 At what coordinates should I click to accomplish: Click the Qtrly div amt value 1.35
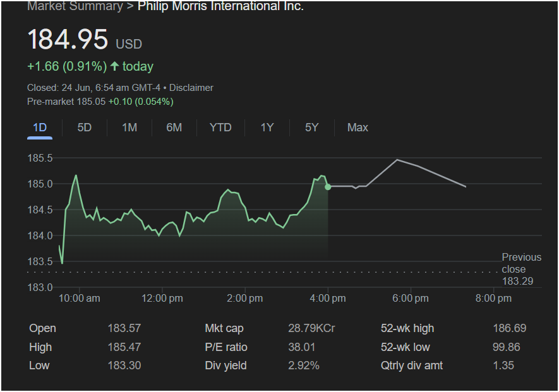[503, 365]
